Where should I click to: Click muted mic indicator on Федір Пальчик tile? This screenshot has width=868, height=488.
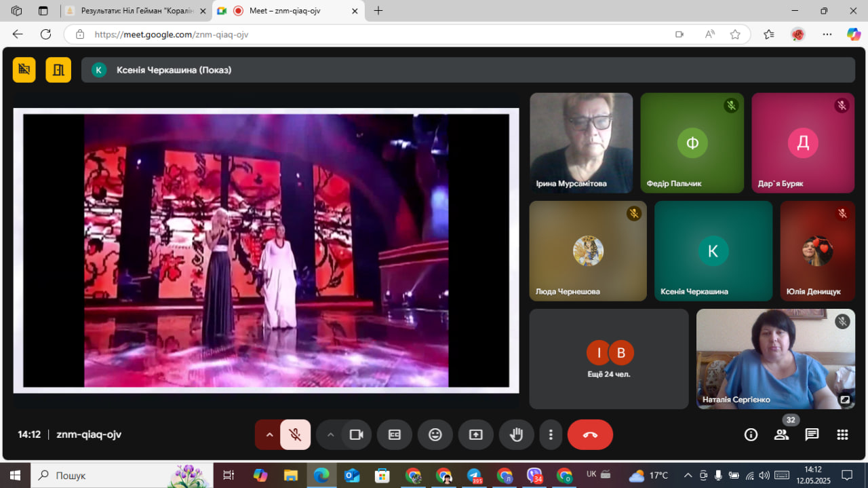[x=731, y=105]
